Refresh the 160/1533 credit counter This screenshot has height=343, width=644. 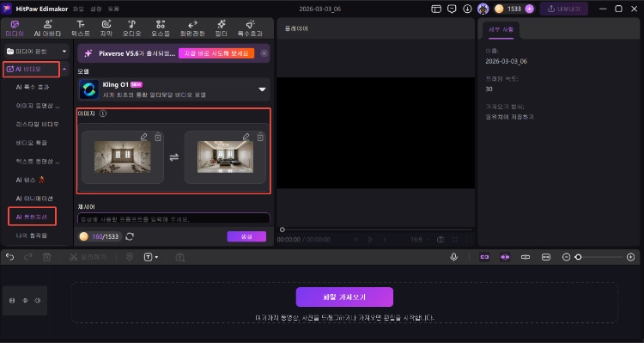click(130, 236)
